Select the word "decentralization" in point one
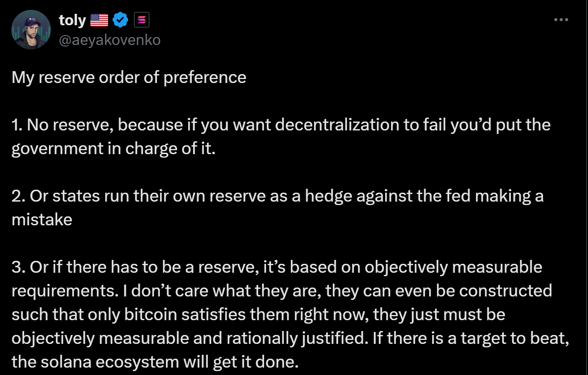588x375 pixels. [337, 125]
